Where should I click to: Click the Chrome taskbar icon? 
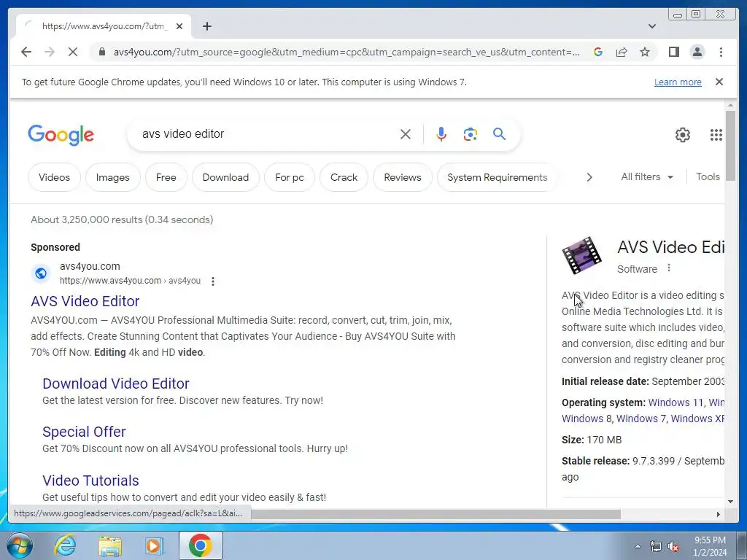point(200,545)
